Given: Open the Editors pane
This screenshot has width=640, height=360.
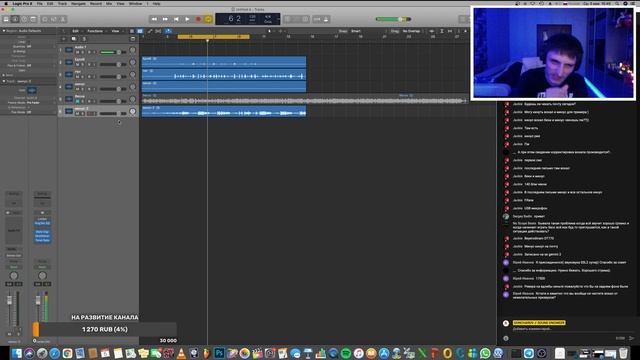Looking at the screenshot, I should click(x=63, y=19).
